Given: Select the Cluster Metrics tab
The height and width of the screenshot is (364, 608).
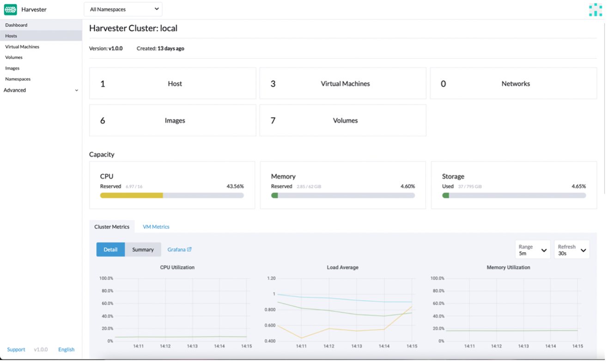Looking at the screenshot, I should point(112,227).
